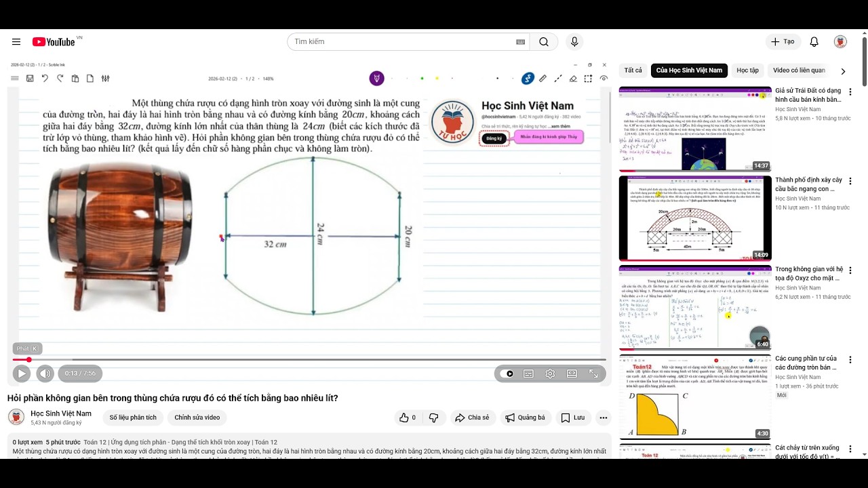Screen dimensions: 868x488
Task: Open the 'Toán12' quarter-circle thumbnail, 4:30
Action: click(x=695, y=396)
